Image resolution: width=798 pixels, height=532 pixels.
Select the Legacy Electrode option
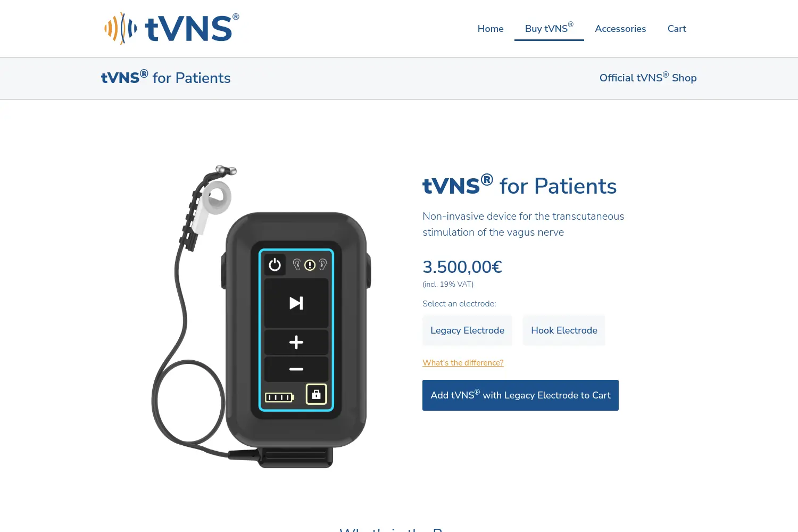click(x=467, y=330)
